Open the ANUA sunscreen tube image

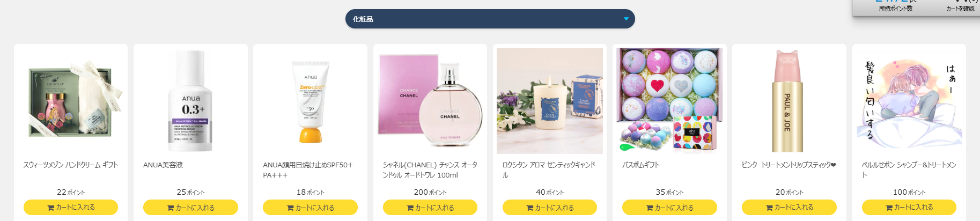click(x=310, y=101)
